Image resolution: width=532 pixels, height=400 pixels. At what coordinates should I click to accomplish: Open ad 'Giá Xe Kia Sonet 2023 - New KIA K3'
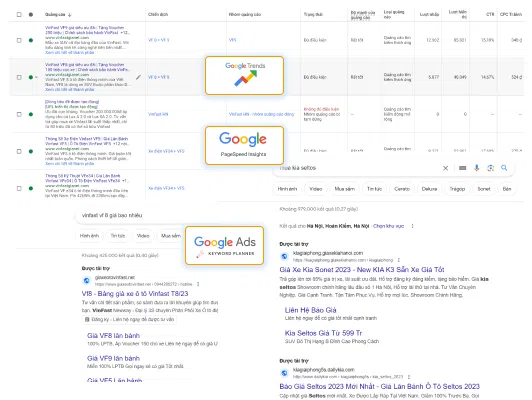pyautogui.click(x=362, y=270)
